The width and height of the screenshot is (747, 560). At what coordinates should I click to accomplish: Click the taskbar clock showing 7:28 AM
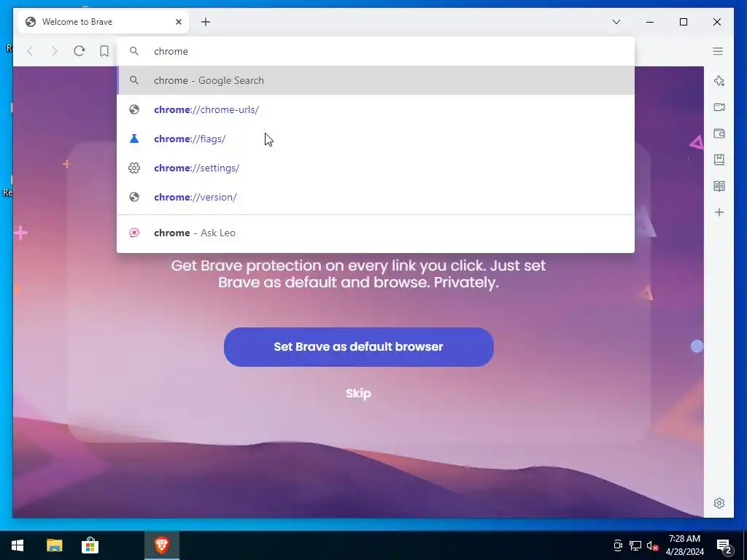point(684,545)
